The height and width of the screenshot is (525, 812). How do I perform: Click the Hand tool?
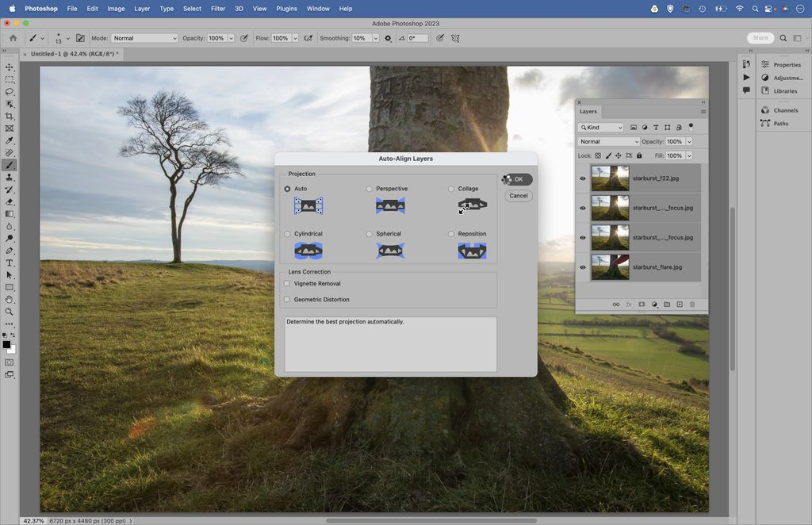click(x=10, y=300)
